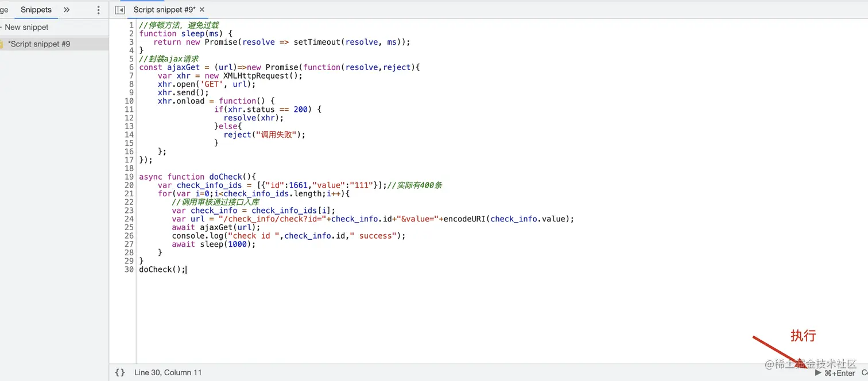Click the var check_info = check_info_ids[i] line
The height and width of the screenshot is (381, 868).
tap(253, 211)
